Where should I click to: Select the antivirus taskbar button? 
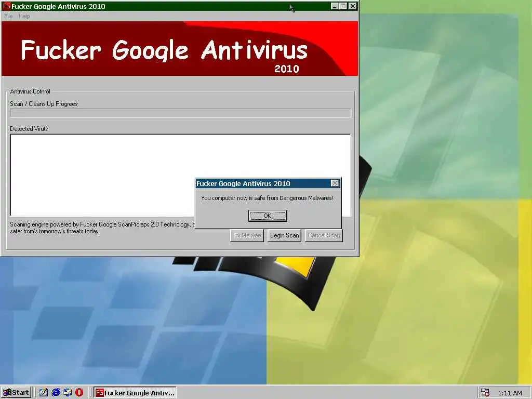(x=135, y=393)
